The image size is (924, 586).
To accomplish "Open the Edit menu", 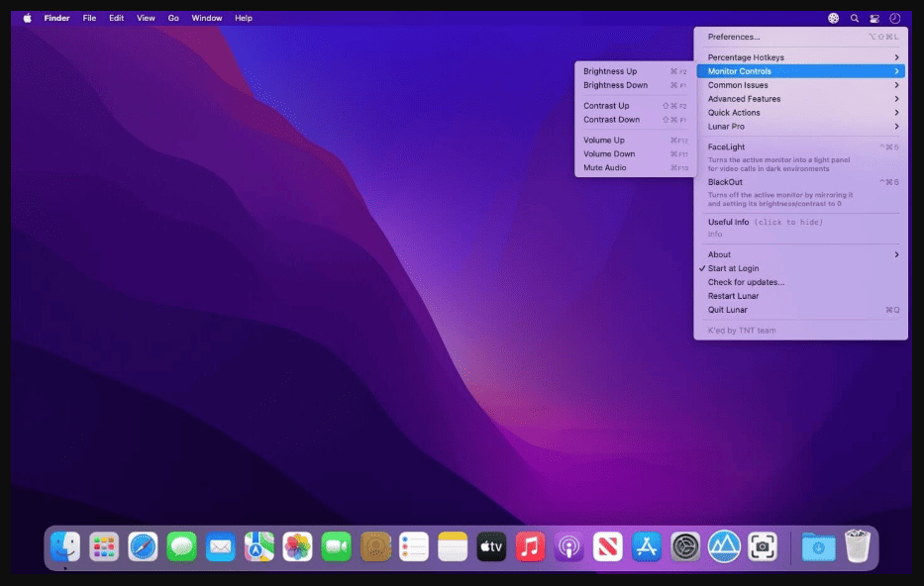I will click(x=116, y=18).
